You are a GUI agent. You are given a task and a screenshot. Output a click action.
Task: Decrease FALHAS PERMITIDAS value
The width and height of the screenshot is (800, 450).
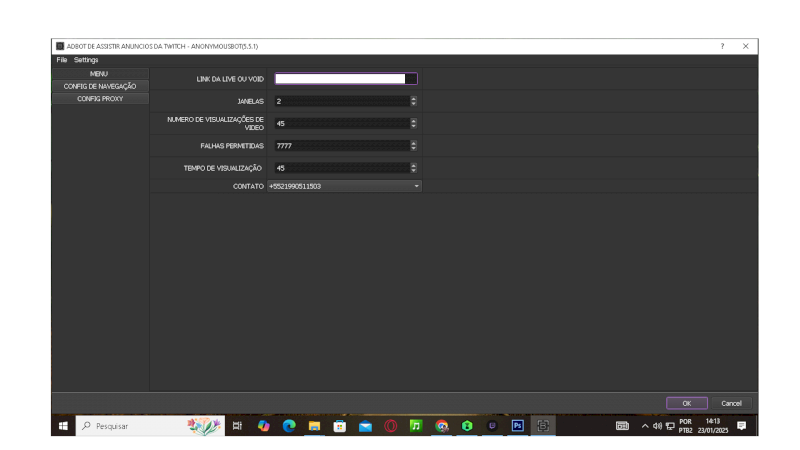(413, 148)
